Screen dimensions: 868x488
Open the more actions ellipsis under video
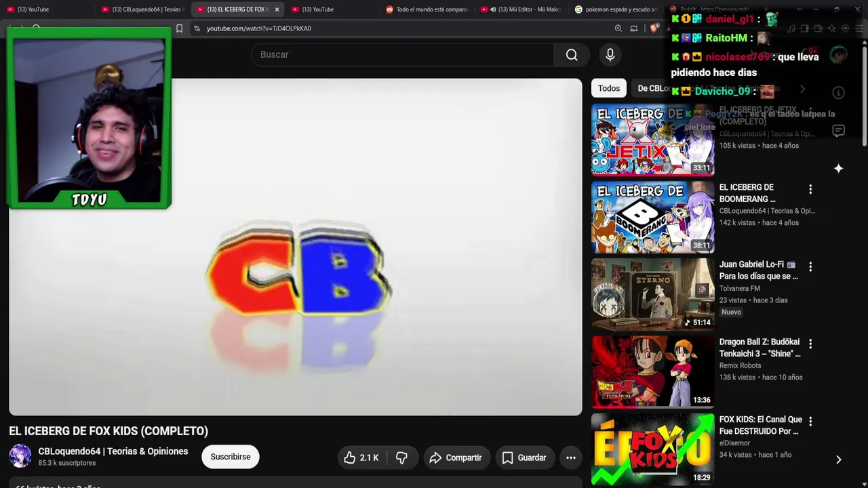[x=571, y=457]
